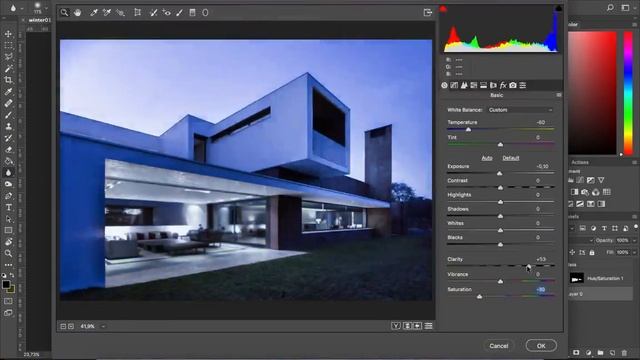640x360 pixels.
Task: Click the Temperature value field
Action: [x=541, y=122]
